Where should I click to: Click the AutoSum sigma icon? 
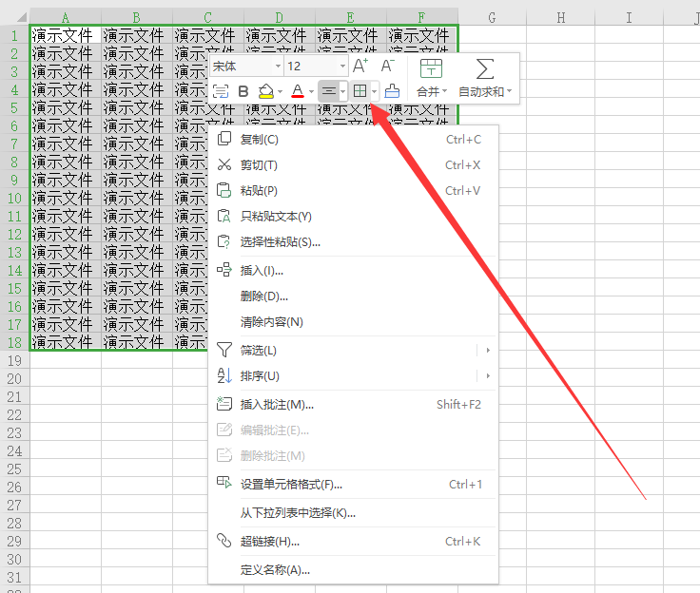click(x=485, y=68)
